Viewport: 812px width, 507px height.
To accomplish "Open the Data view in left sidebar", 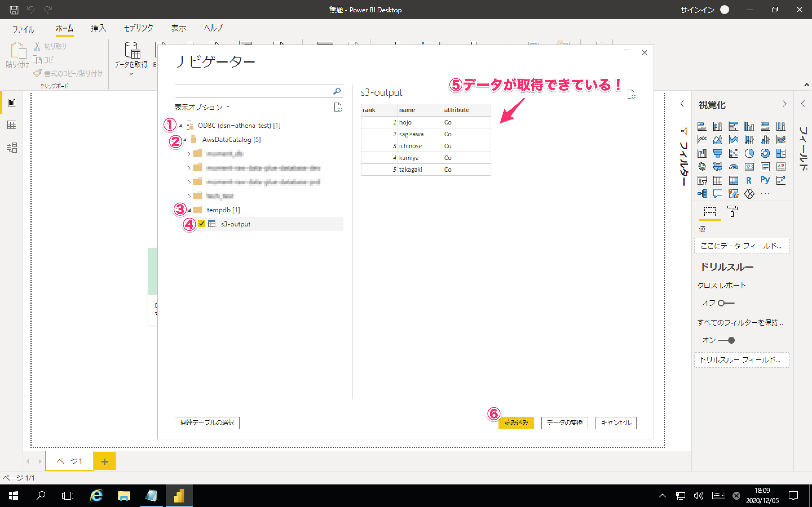I will [12, 125].
